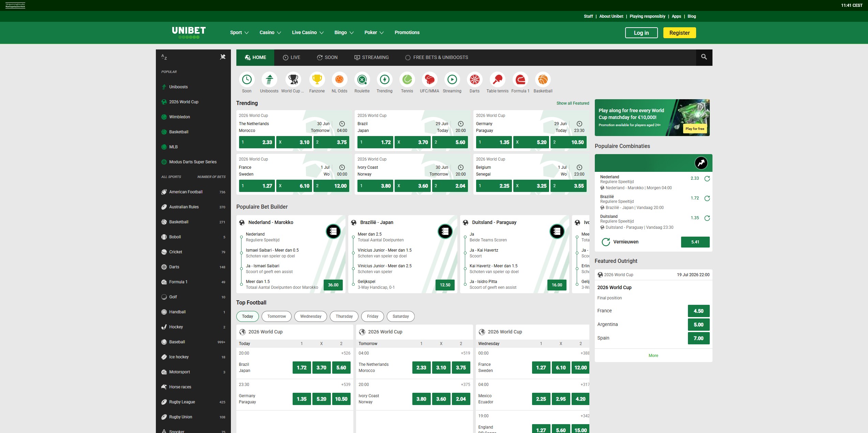Expand the Poker dropdown menu
The height and width of the screenshot is (433, 868).
click(x=374, y=32)
